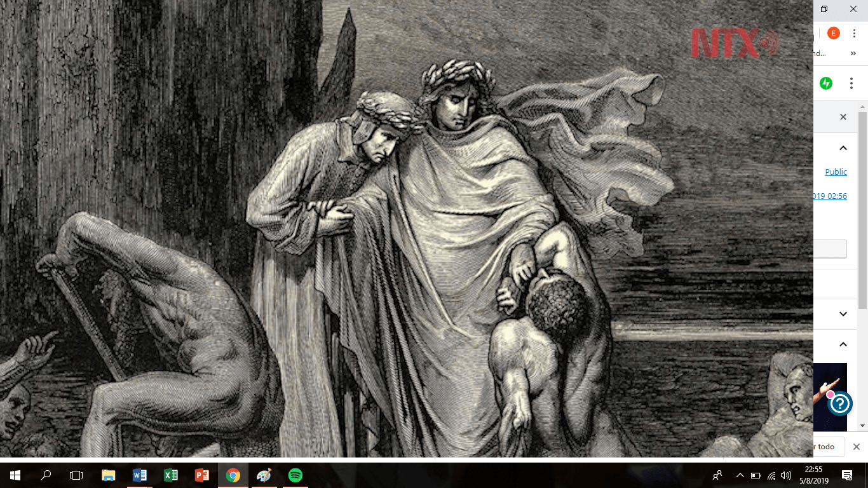The image size is (868, 488).
Task: Open Spotify from the taskbar
Action: click(295, 475)
